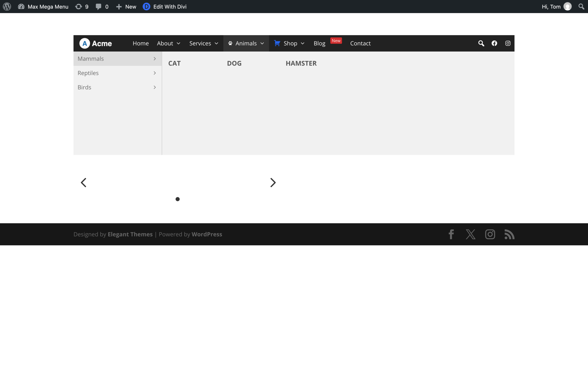Open the menu bar search icon

[481, 43]
